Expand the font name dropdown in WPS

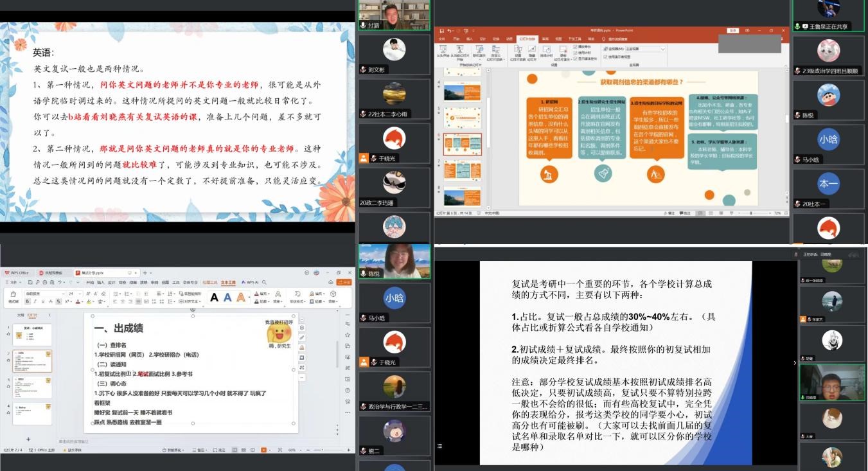pos(63,293)
